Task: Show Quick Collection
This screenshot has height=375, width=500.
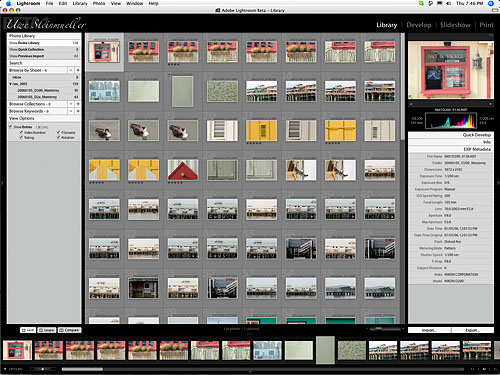Action: (x=44, y=49)
